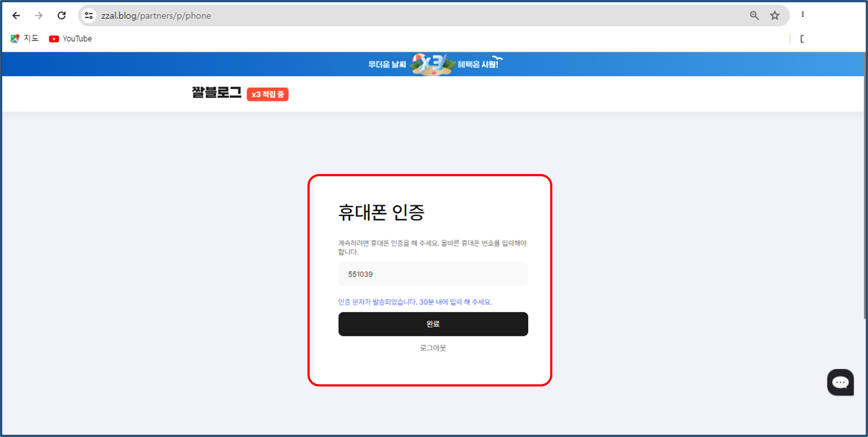This screenshot has width=868, height=437.
Task: Reload the current page
Action: (x=61, y=15)
